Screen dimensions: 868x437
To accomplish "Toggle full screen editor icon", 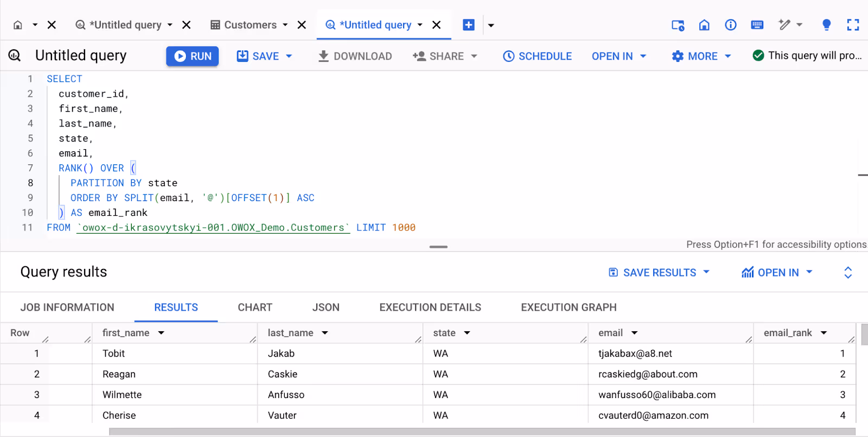I will coord(853,25).
